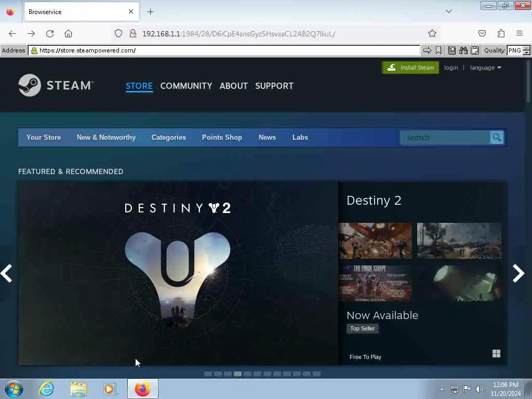Select the highlighted fourth carousel indicator
Image resolution: width=532 pixels, height=399 pixels.
[237, 374]
